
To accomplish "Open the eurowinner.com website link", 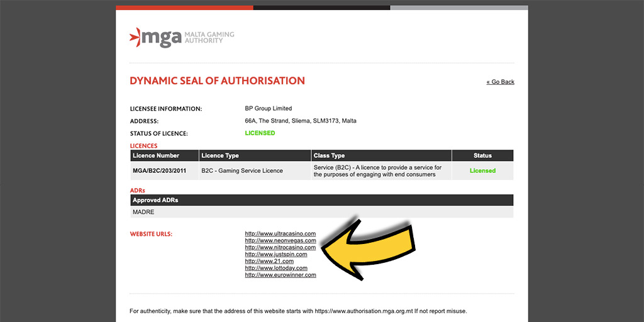I will (x=280, y=275).
